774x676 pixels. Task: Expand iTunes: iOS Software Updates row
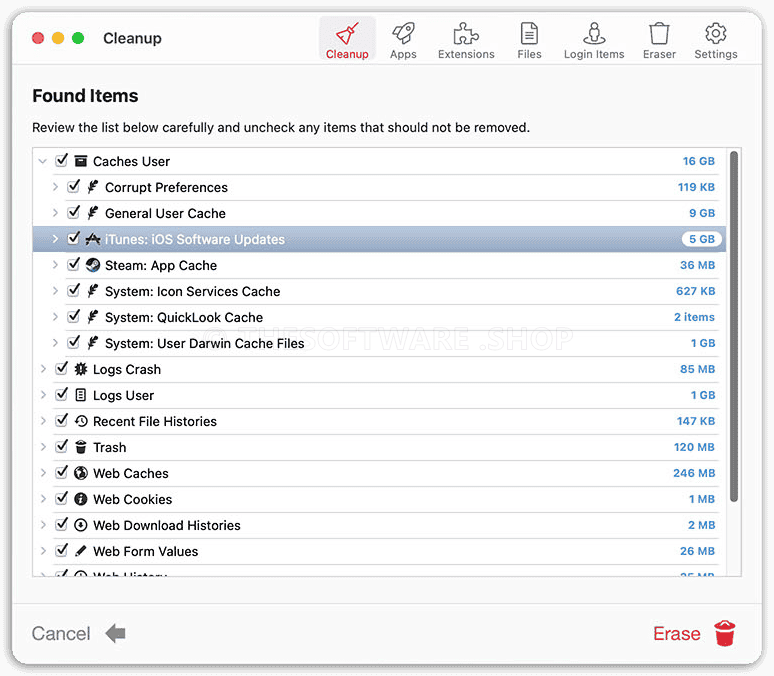(x=55, y=239)
